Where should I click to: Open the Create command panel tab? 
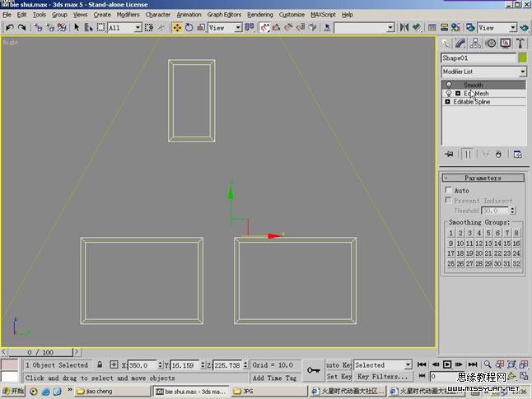(446, 43)
